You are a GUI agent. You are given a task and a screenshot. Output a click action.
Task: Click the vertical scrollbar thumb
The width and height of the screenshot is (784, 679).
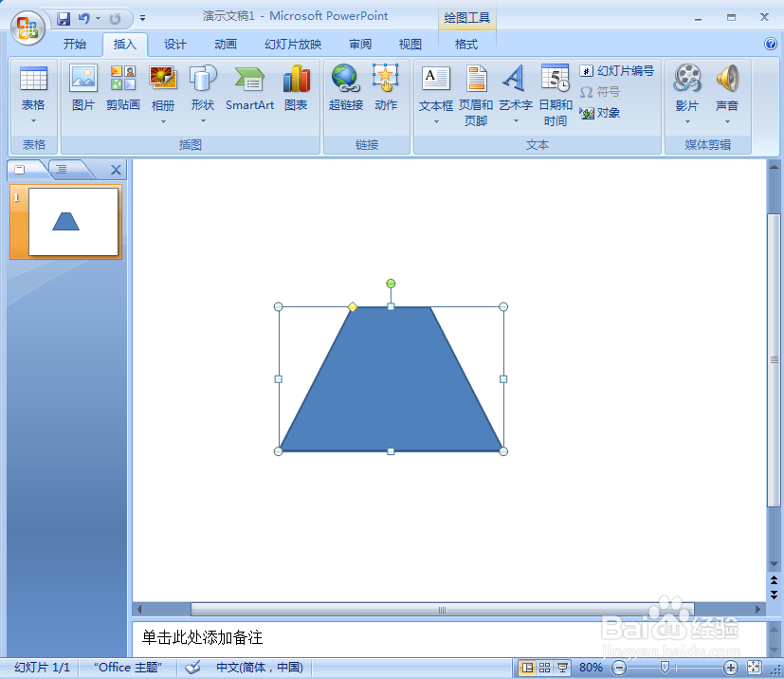point(774,360)
